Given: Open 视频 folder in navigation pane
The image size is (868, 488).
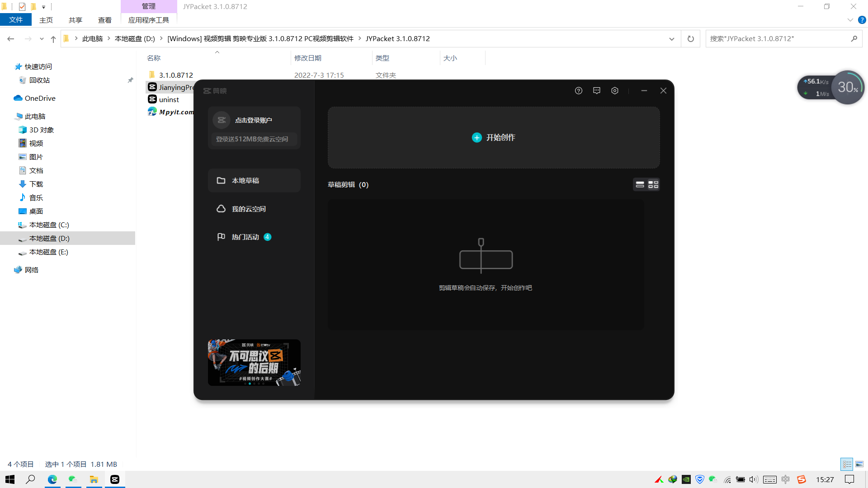Looking at the screenshot, I should coord(36,143).
